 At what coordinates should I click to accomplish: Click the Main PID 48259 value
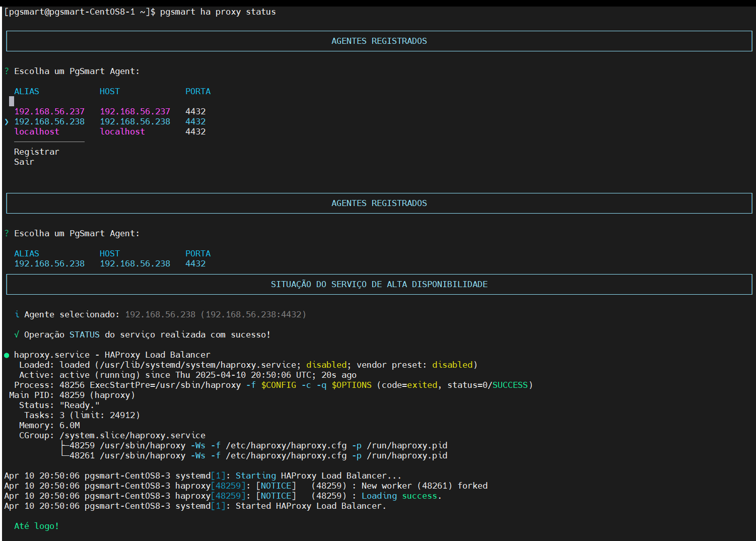point(72,395)
